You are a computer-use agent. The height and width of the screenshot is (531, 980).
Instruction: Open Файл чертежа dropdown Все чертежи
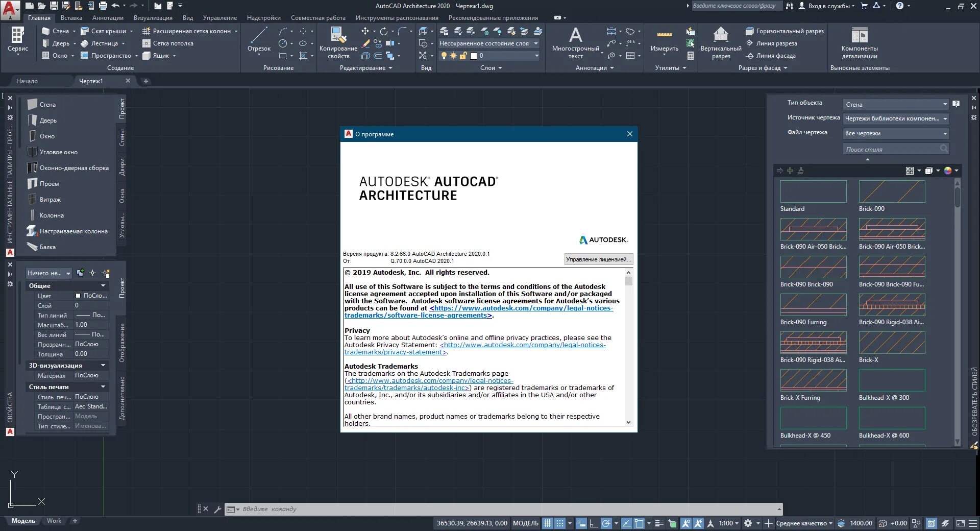(896, 133)
